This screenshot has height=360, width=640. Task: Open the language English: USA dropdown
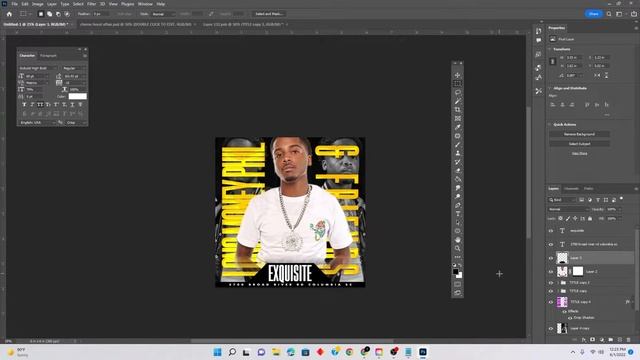37,122
